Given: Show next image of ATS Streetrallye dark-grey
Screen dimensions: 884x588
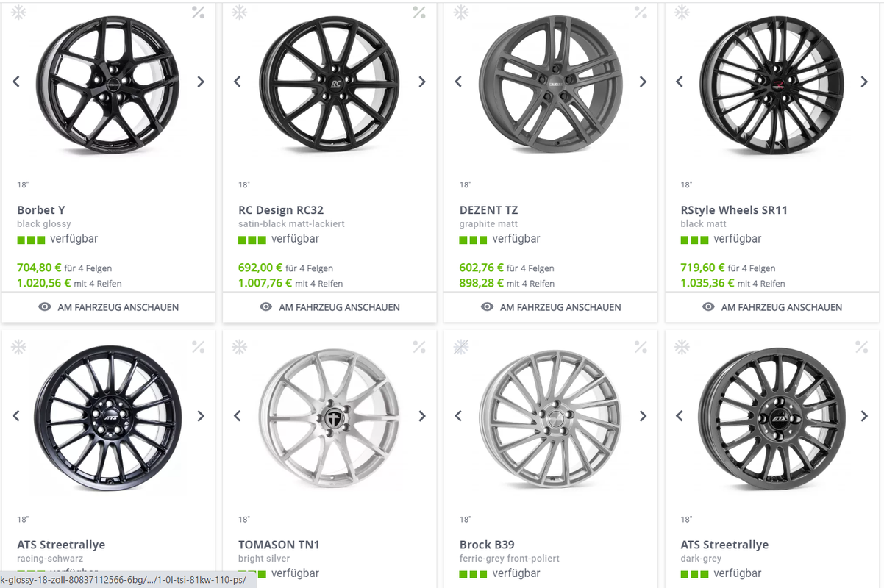Looking at the screenshot, I should coord(865,416).
